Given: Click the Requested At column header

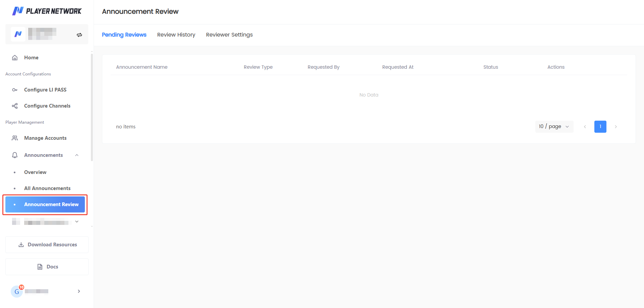Looking at the screenshot, I should pyautogui.click(x=398, y=67).
